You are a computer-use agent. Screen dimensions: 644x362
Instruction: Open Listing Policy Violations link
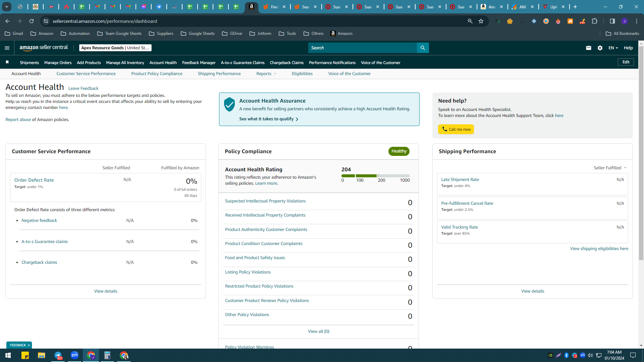248,272
